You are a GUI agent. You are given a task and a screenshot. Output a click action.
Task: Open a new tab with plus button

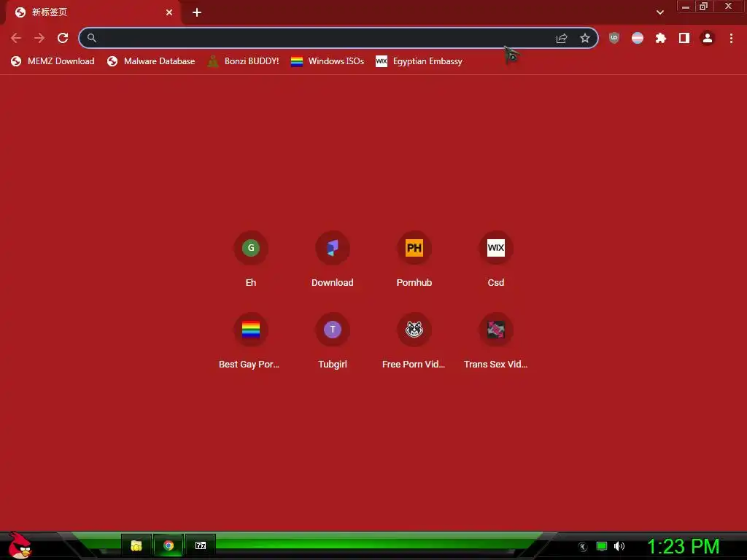tap(197, 12)
